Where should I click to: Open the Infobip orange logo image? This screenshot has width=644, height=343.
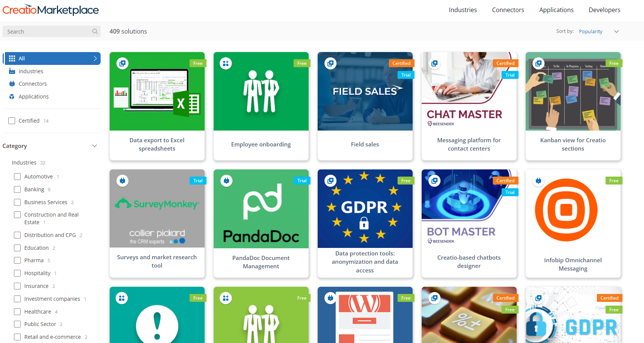pyautogui.click(x=566, y=210)
